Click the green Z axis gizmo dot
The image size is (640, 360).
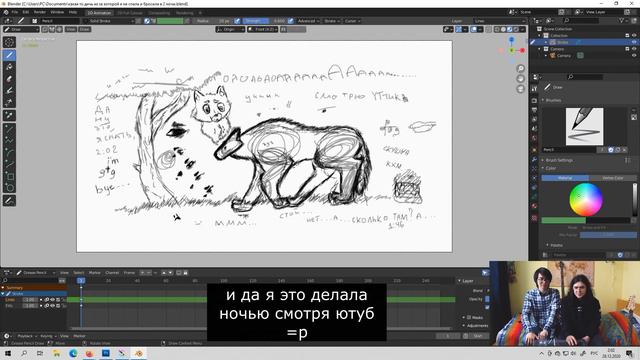512,50
